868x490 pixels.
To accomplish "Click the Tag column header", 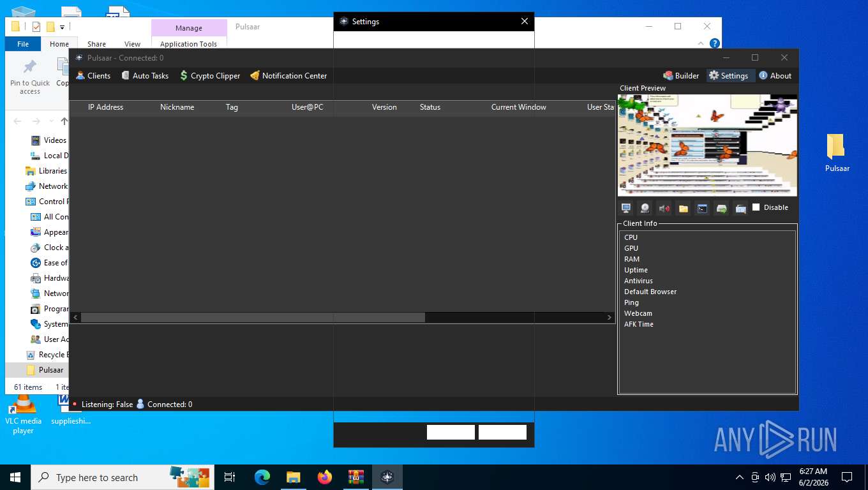I will pos(232,107).
